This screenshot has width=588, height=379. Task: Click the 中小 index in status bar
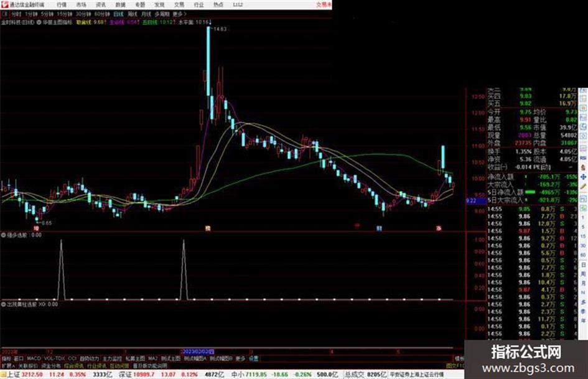tap(238, 375)
